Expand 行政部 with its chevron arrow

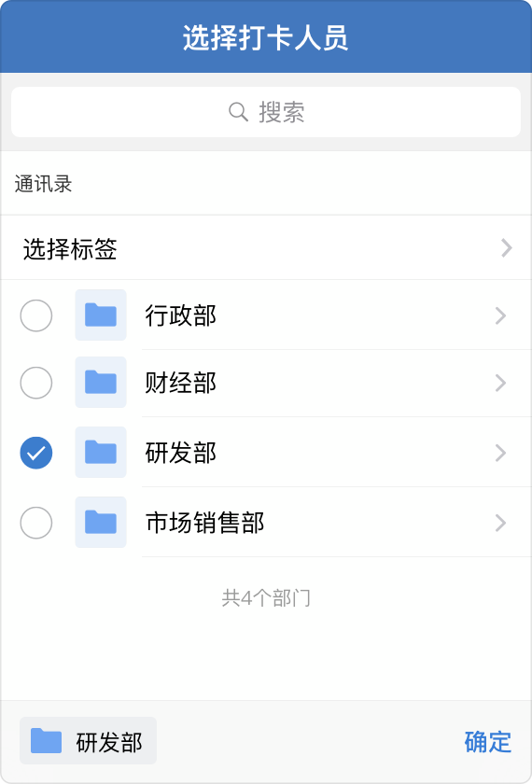click(500, 316)
